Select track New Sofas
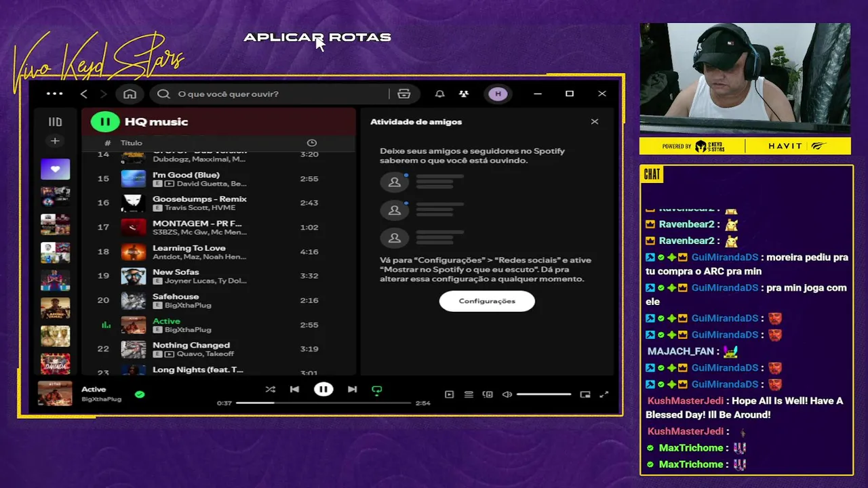 click(x=217, y=276)
